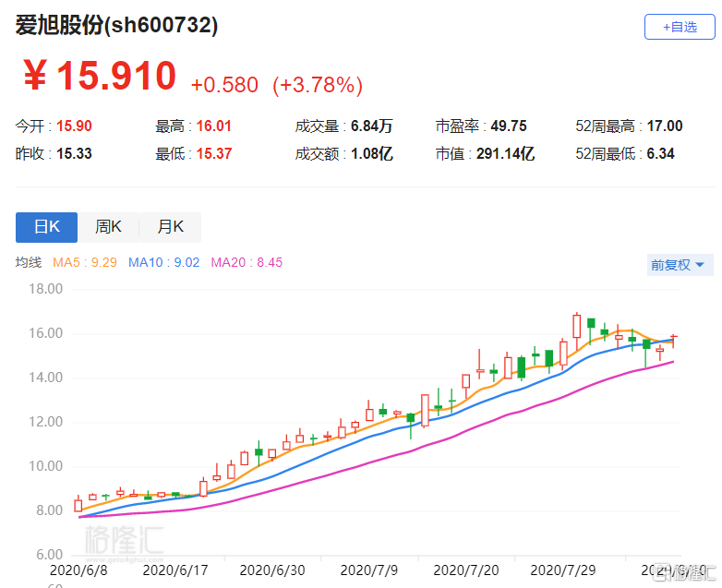Click the 18.00 price axis label

(45, 289)
